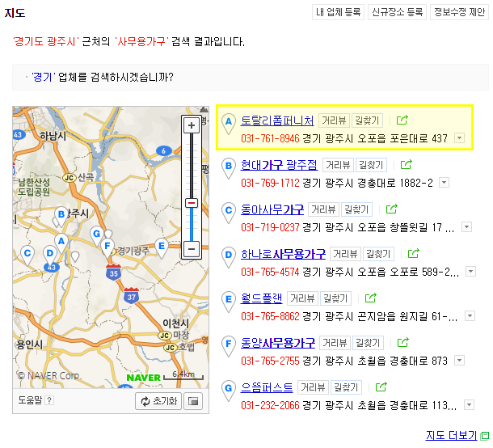The height and width of the screenshot is (448, 493).
Task: Click 거리뷰 button for 월드플랜
Action: (302, 298)
